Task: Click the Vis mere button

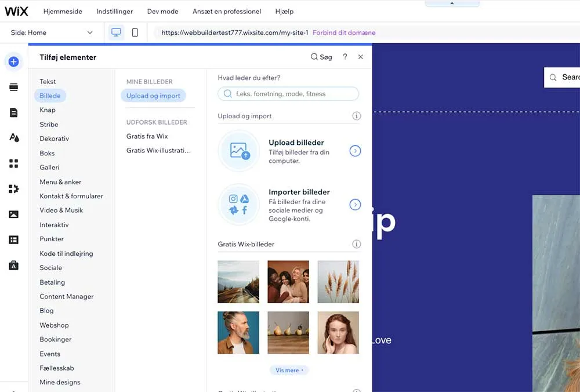Action: 289,370
